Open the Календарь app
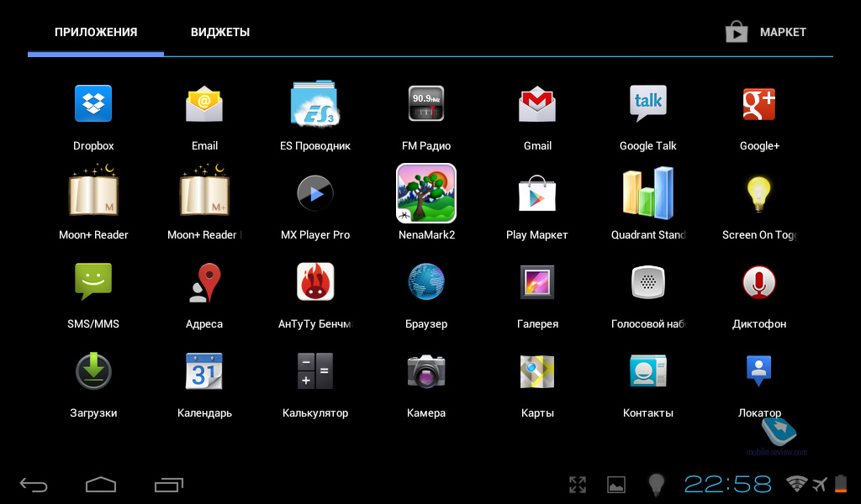 click(204, 371)
